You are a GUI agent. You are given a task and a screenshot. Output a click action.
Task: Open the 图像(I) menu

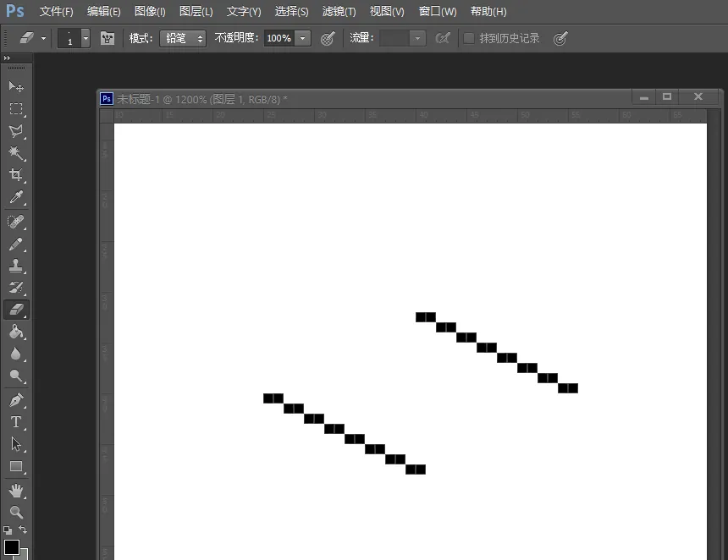(x=150, y=12)
